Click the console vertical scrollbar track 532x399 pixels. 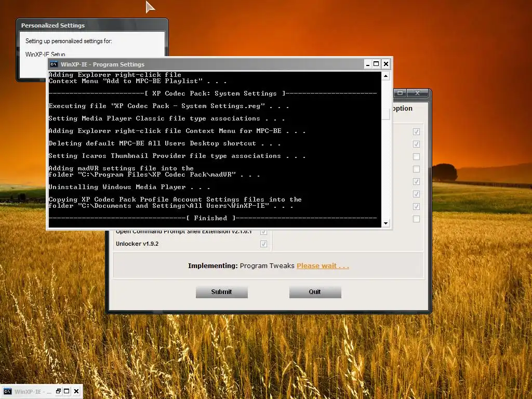[386, 149]
